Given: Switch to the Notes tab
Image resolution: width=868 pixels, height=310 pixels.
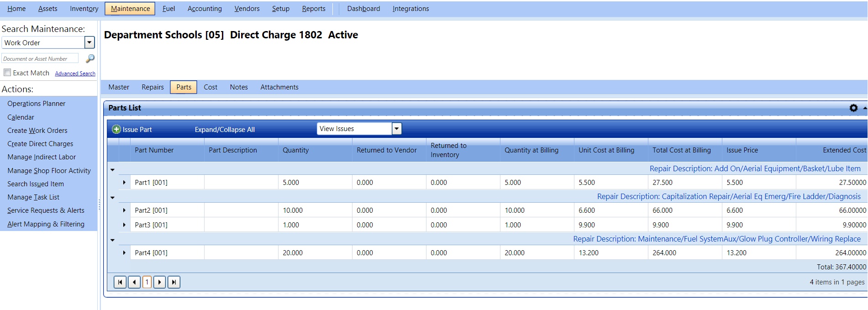Looking at the screenshot, I should click(239, 87).
